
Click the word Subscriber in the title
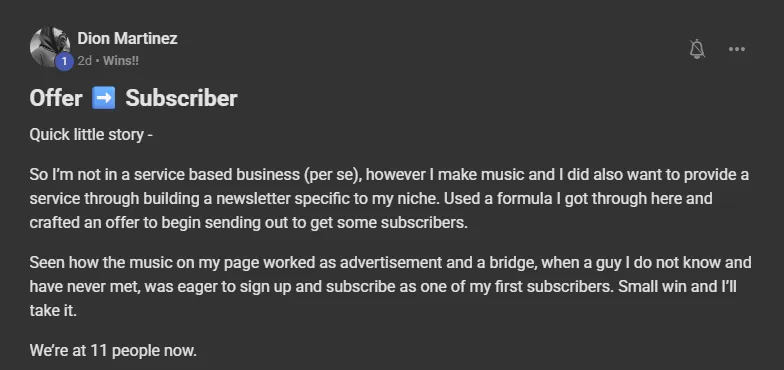pyautogui.click(x=181, y=98)
